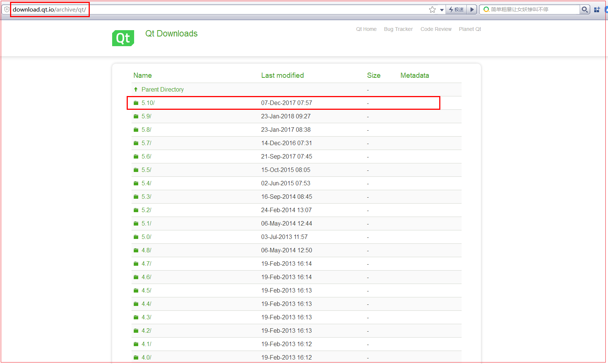The image size is (608, 364).
Task: Click the bookmark star icon in address bar
Action: tap(432, 10)
